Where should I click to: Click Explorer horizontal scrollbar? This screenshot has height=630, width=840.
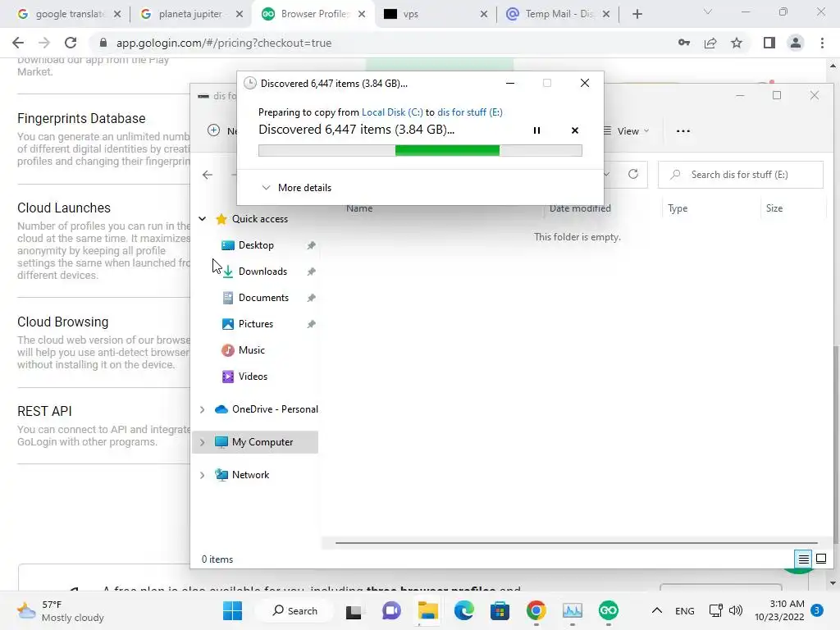(577, 543)
